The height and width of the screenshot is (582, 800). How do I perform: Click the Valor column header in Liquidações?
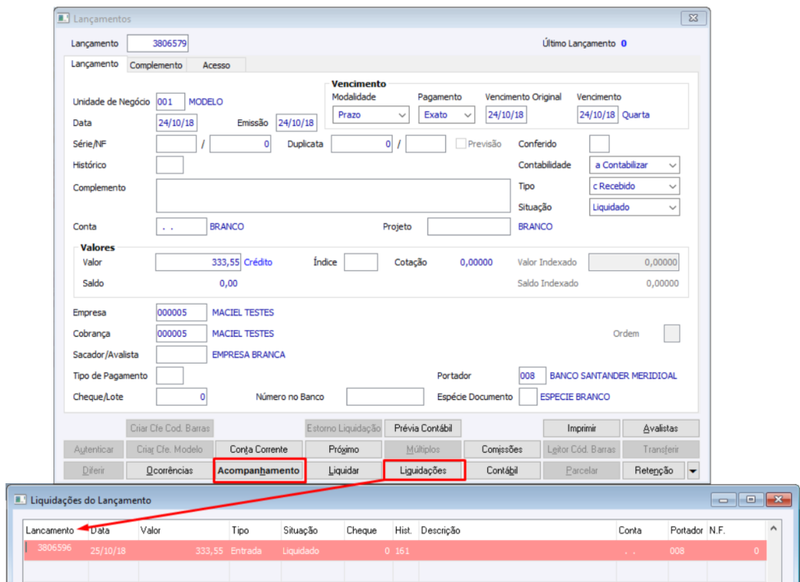pos(151,530)
